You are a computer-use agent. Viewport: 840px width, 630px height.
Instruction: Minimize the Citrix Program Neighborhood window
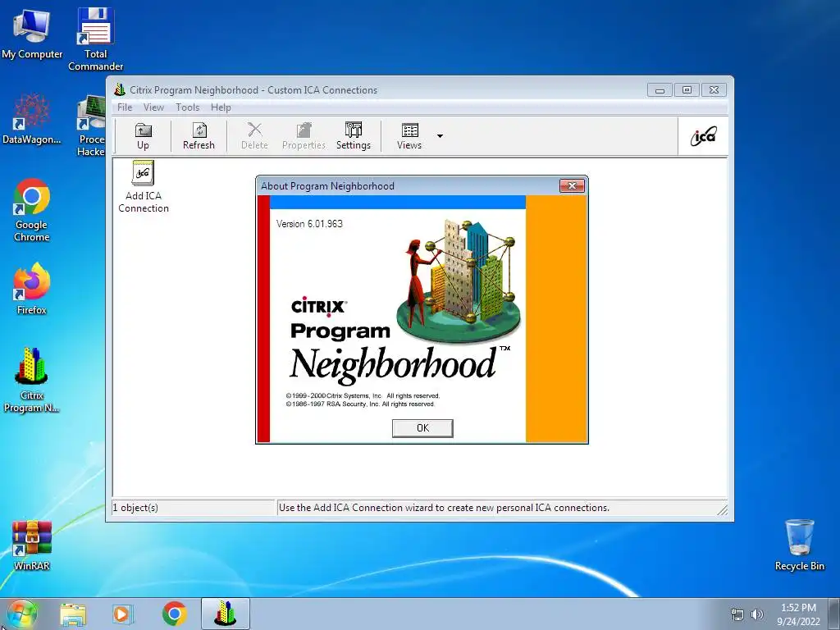click(660, 90)
